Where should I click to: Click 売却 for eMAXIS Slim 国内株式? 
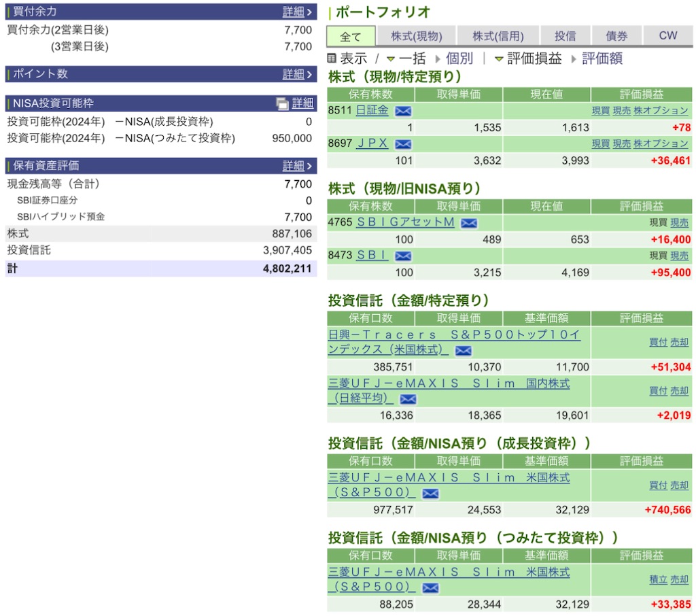680,391
